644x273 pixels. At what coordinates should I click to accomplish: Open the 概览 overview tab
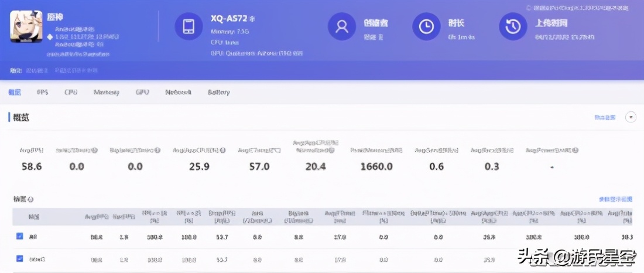pos(15,92)
